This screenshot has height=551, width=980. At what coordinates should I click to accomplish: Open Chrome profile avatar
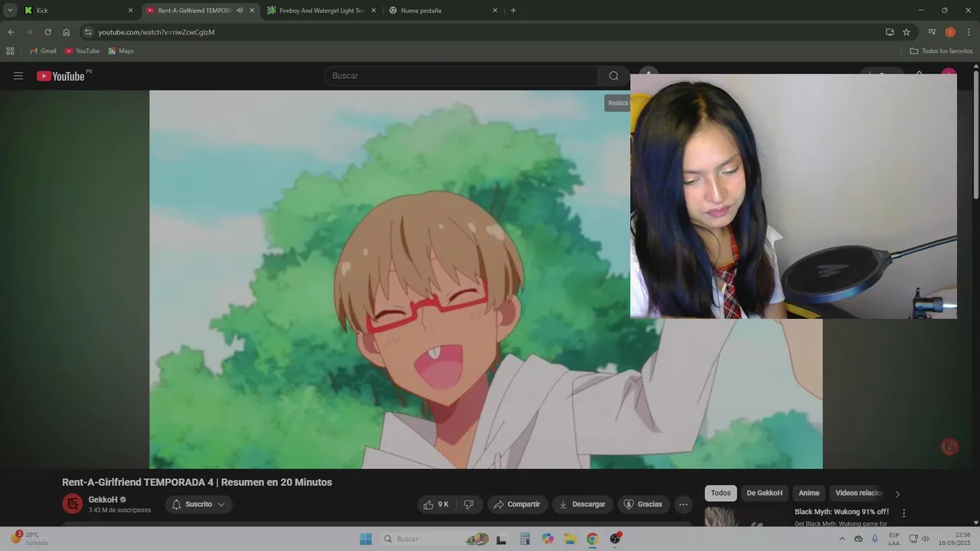[x=950, y=32]
